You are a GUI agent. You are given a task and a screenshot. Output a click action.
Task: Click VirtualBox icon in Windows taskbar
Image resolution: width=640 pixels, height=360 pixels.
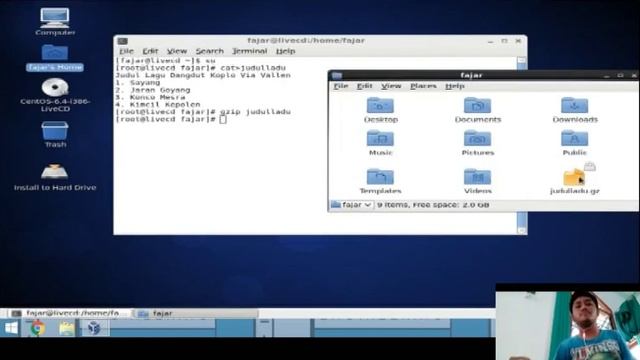point(94,328)
